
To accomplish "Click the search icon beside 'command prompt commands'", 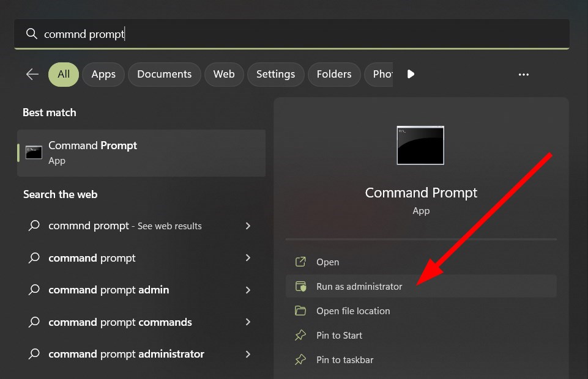I will (34, 322).
